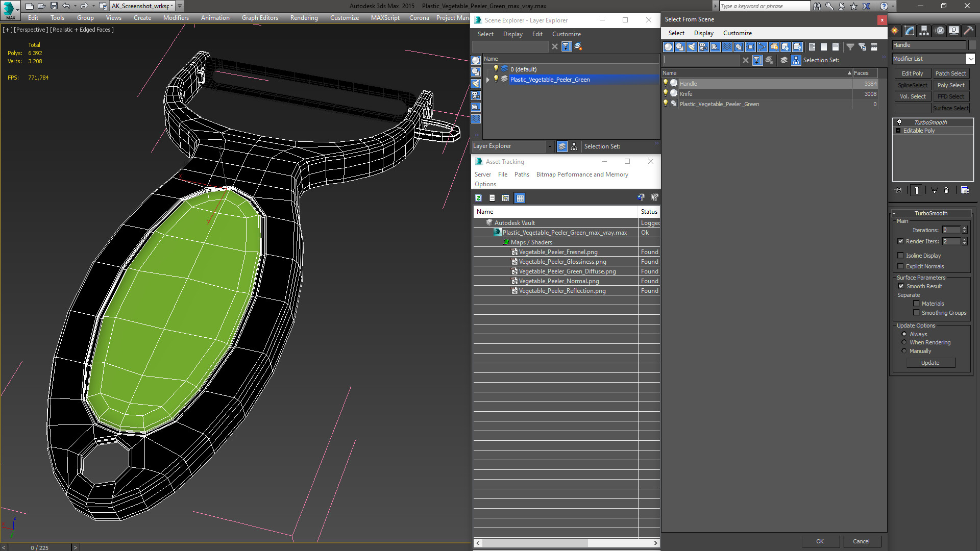Toggle Render Iters checkbox

(x=900, y=241)
